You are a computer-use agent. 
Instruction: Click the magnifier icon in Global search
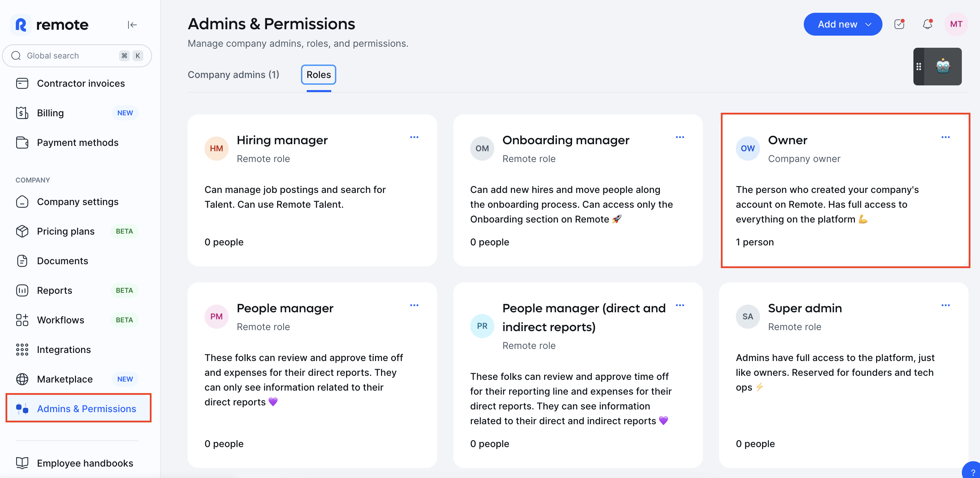[x=16, y=56]
